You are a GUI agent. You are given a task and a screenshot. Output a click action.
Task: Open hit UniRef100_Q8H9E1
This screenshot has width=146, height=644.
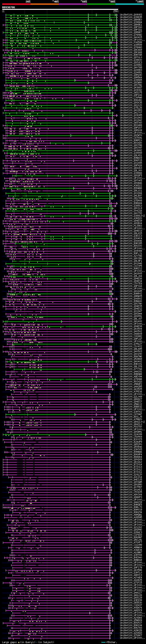pyautogui.click(x=131, y=25)
